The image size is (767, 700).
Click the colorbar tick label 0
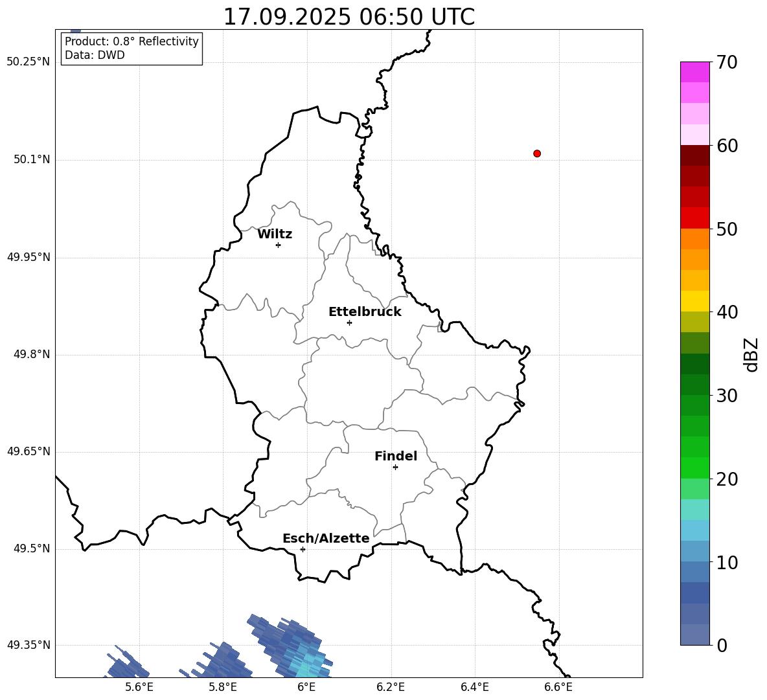pyautogui.click(x=722, y=646)
